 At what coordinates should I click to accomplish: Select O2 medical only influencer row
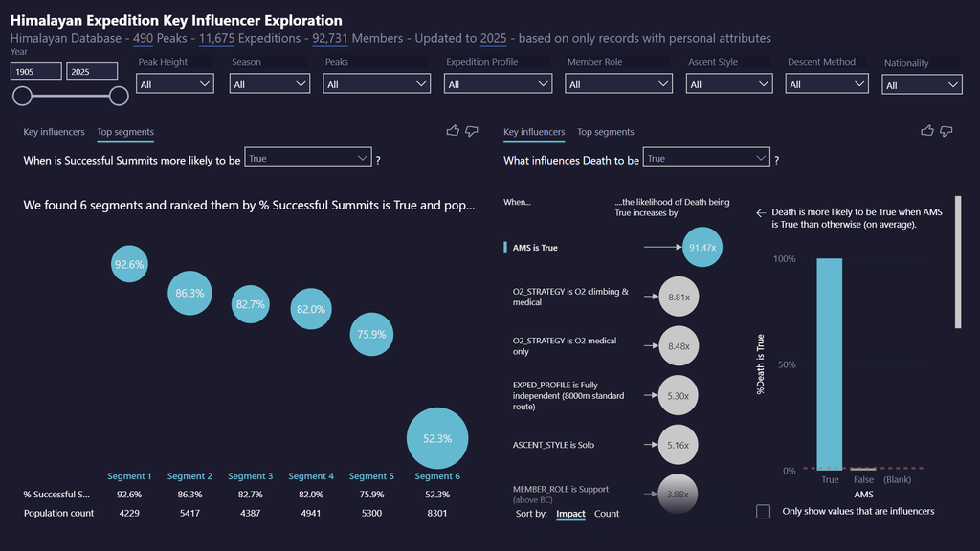click(x=565, y=346)
